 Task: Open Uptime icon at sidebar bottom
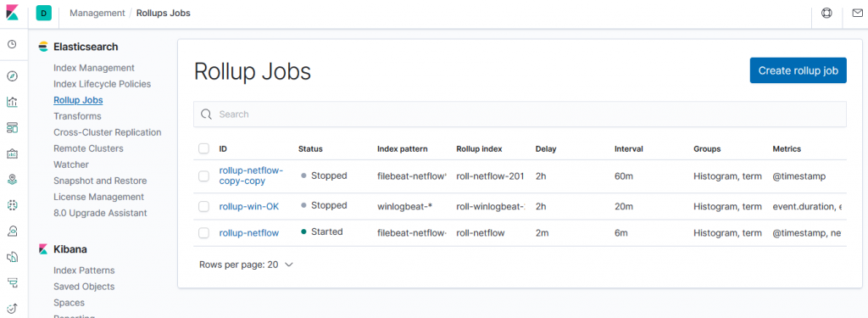[x=12, y=308]
